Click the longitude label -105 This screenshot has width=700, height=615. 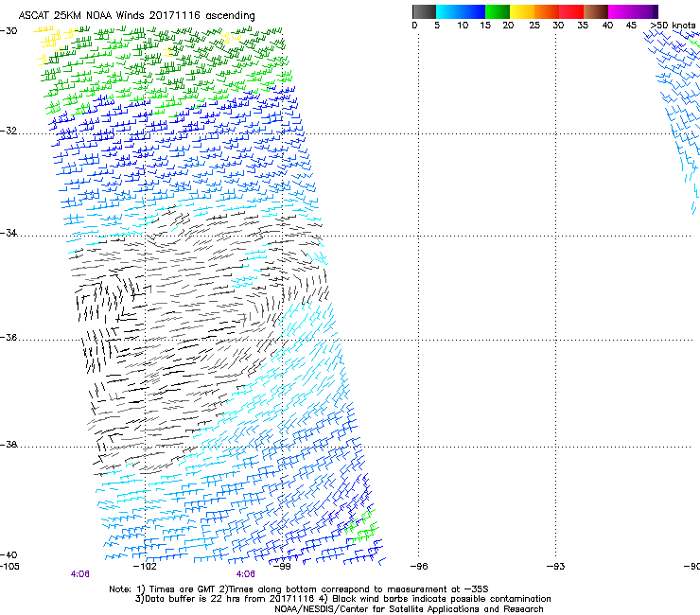[x=9, y=567]
